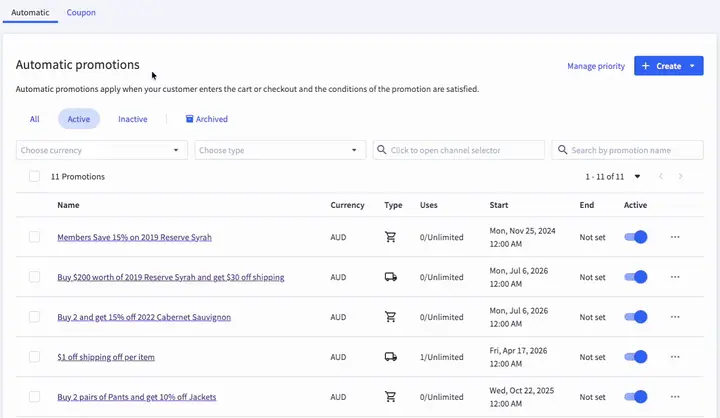Show All promotions filter
The image size is (720, 418).
pos(34,119)
